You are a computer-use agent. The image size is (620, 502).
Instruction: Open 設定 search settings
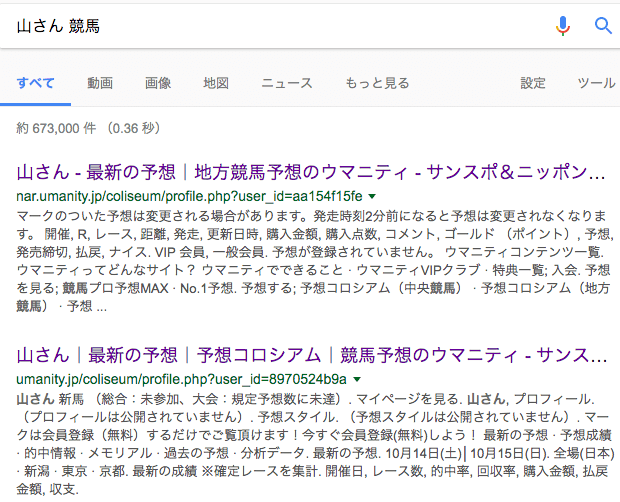pyautogui.click(x=533, y=83)
